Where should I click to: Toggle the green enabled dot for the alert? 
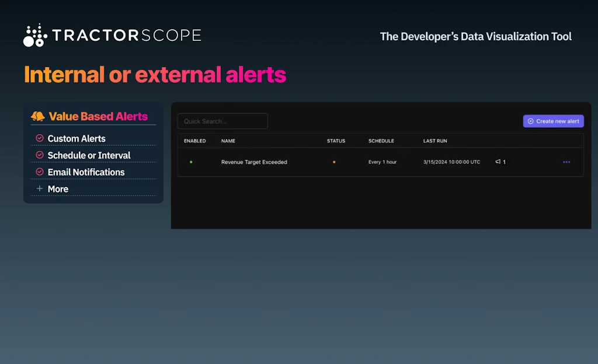(191, 162)
